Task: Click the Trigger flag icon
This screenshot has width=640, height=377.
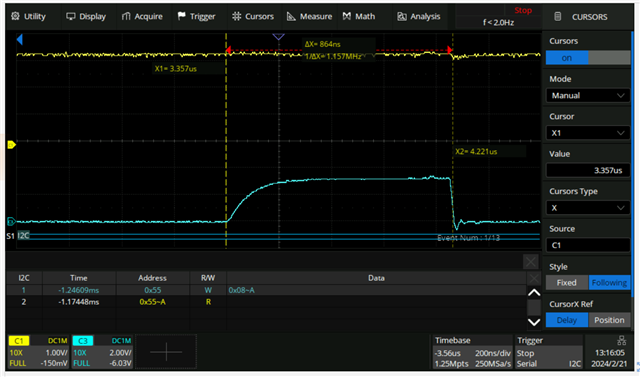Action: tap(182, 16)
